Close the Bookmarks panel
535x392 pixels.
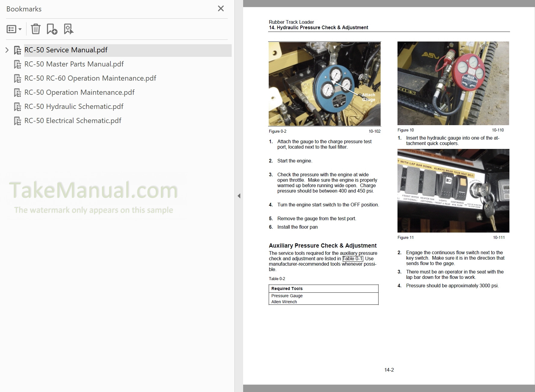pyautogui.click(x=221, y=8)
